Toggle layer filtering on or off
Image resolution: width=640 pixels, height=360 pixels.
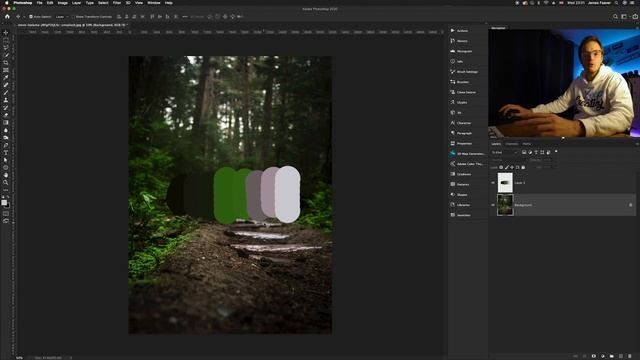coord(556,152)
